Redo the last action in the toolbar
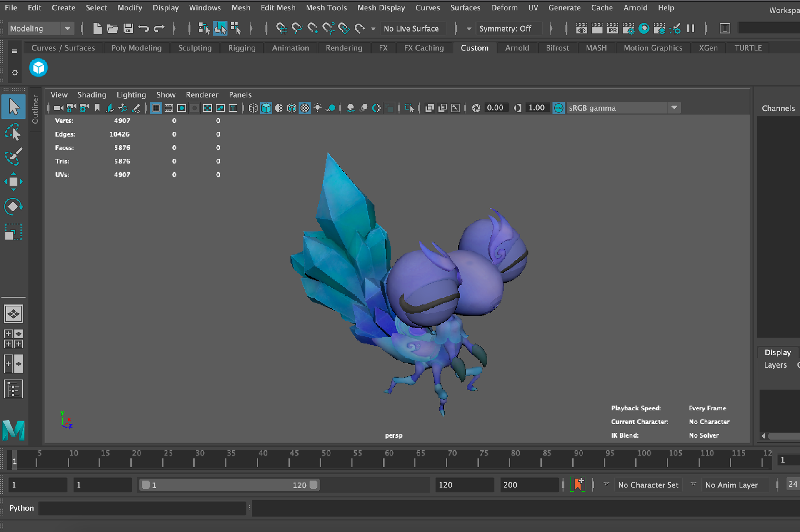Viewport: 800px width, 532px height. tap(159, 28)
